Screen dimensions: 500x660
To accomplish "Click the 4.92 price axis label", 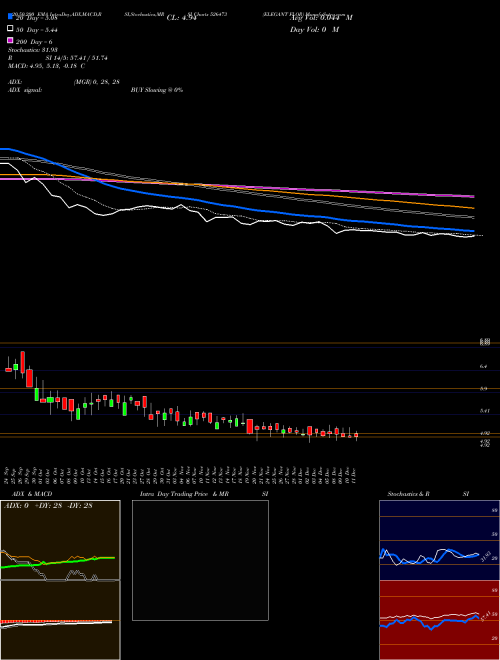I will (484, 433).
